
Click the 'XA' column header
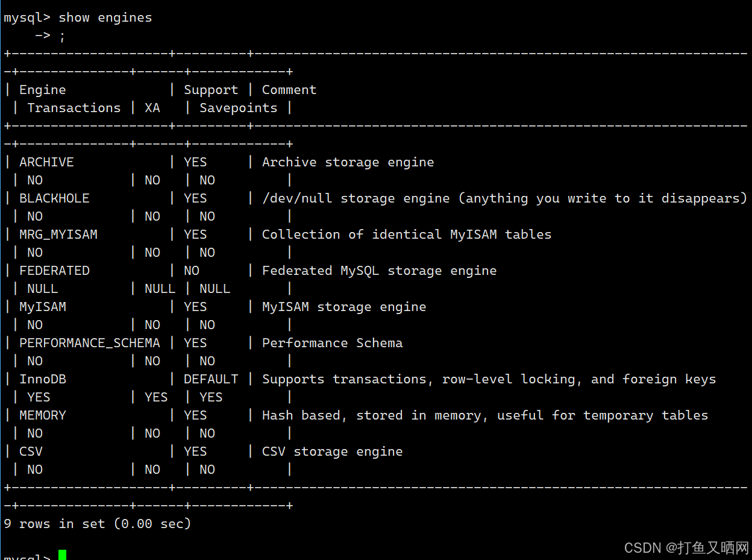click(x=152, y=108)
